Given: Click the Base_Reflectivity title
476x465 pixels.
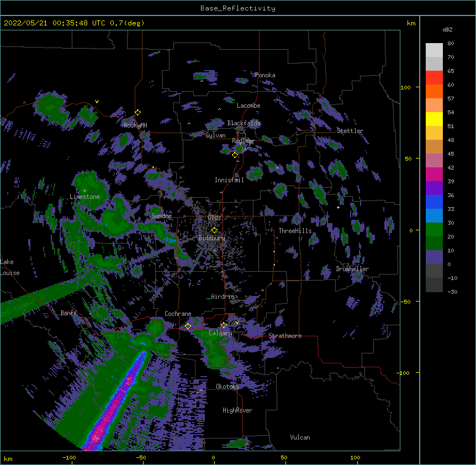Looking at the screenshot, I should (x=238, y=8).
